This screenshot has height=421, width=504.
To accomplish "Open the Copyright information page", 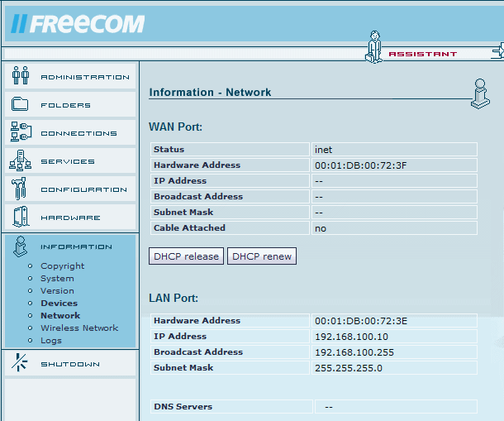I will 62,266.
